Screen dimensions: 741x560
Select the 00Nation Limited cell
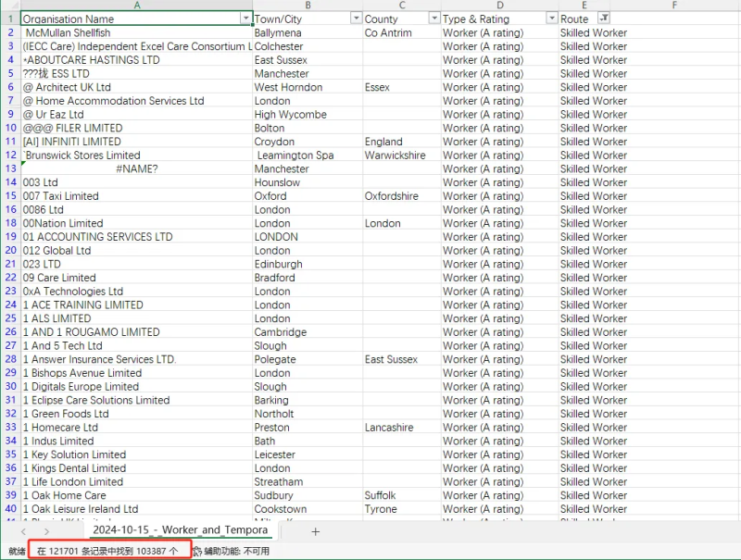(x=137, y=223)
